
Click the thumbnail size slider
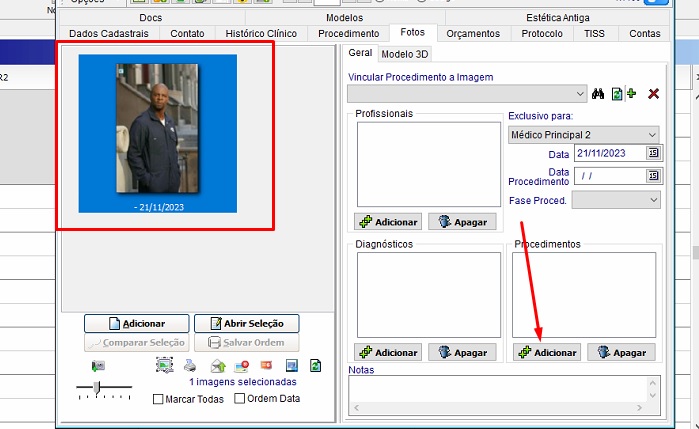(x=97, y=387)
